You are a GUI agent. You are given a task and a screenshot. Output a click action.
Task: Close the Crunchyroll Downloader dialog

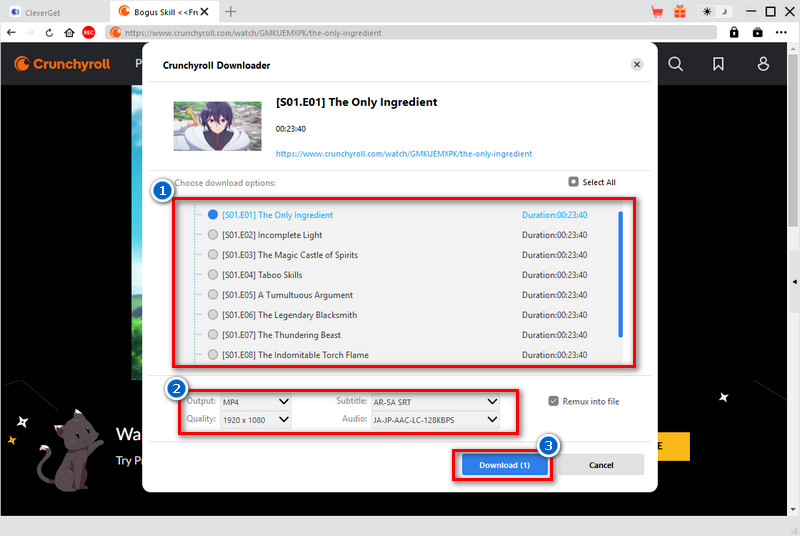click(637, 64)
